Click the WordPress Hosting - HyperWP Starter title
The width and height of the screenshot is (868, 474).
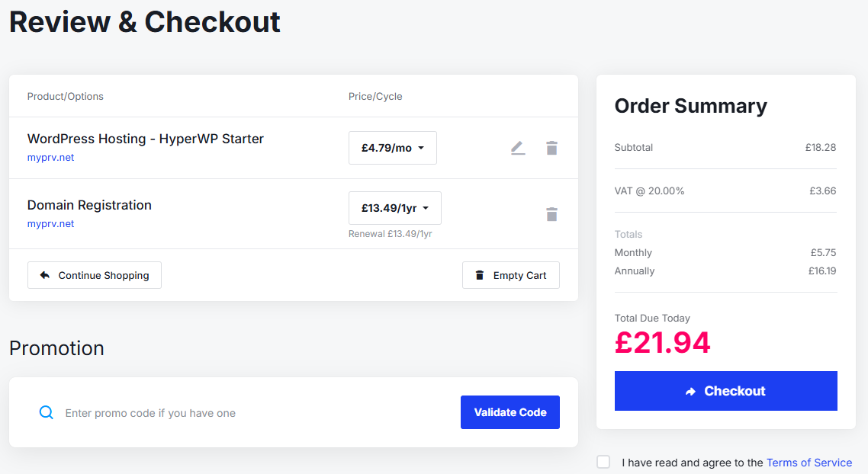tap(145, 139)
